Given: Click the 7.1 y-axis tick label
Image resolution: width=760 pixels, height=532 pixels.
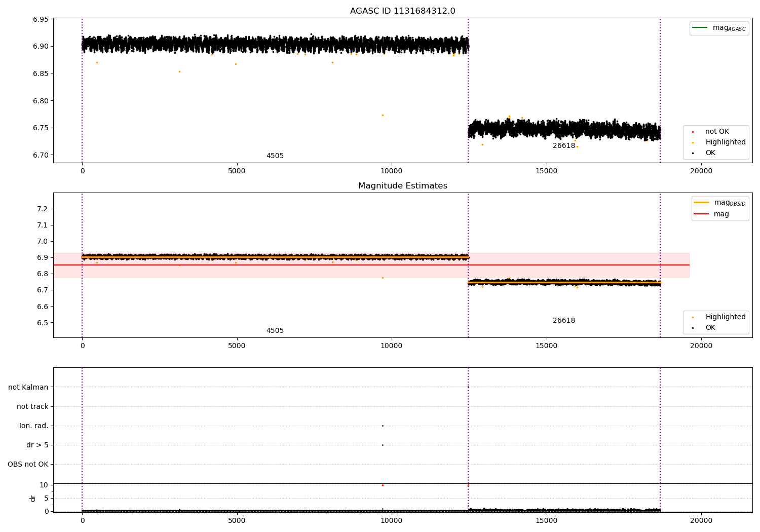Looking at the screenshot, I should (43, 225).
